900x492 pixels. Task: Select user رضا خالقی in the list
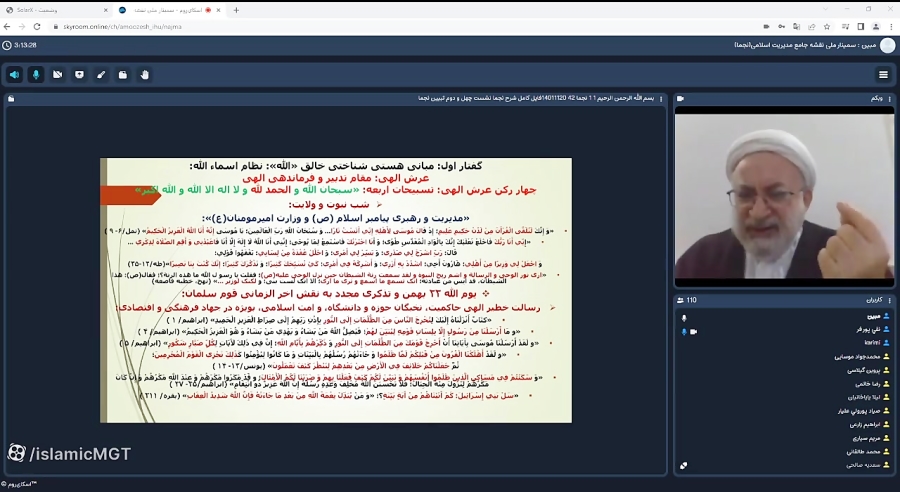coord(868,384)
